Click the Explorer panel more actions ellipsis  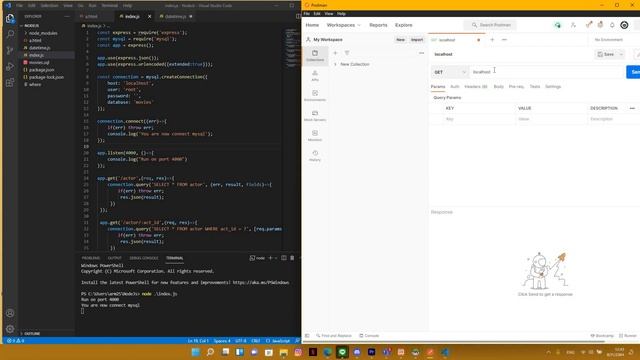coord(67,16)
